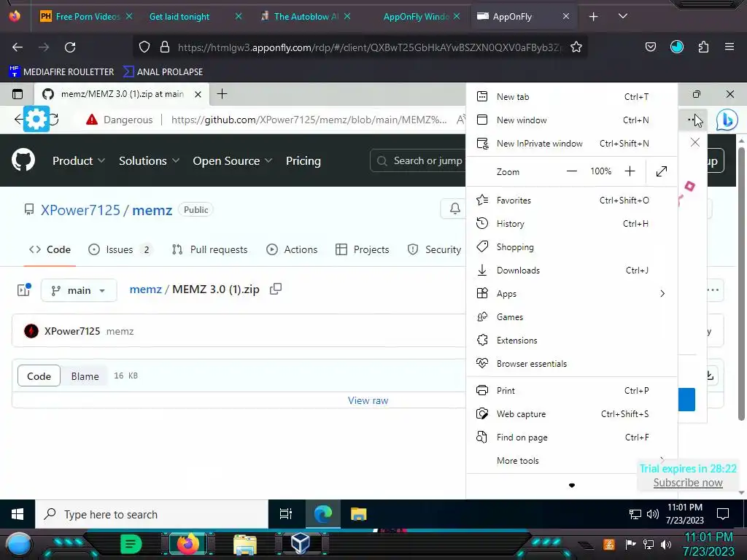Image resolution: width=747 pixels, height=560 pixels.
Task: Select Blame view toggle
Action: tap(85, 376)
